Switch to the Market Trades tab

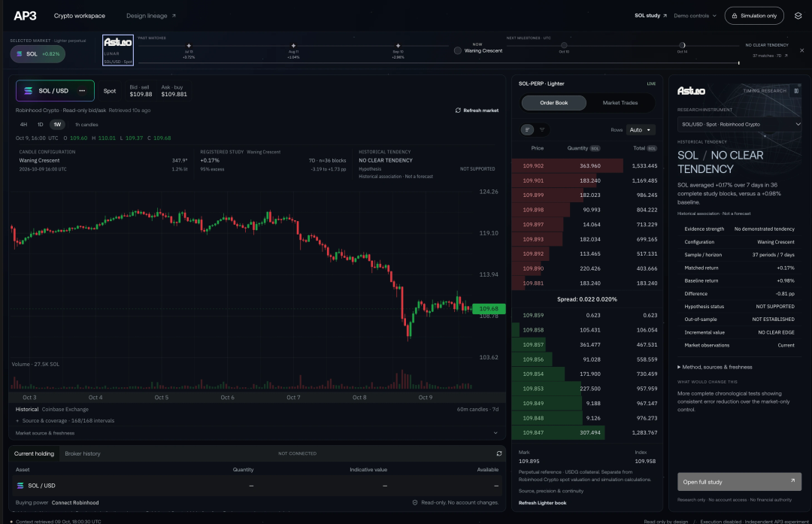[620, 102]
